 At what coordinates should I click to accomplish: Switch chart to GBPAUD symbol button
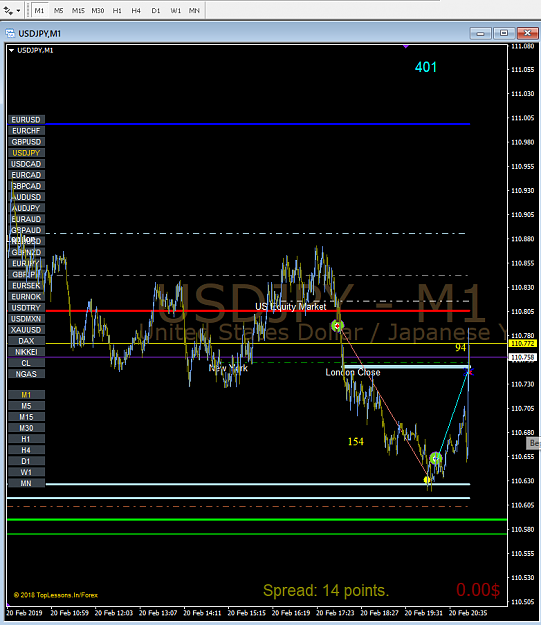pos(26,230)
